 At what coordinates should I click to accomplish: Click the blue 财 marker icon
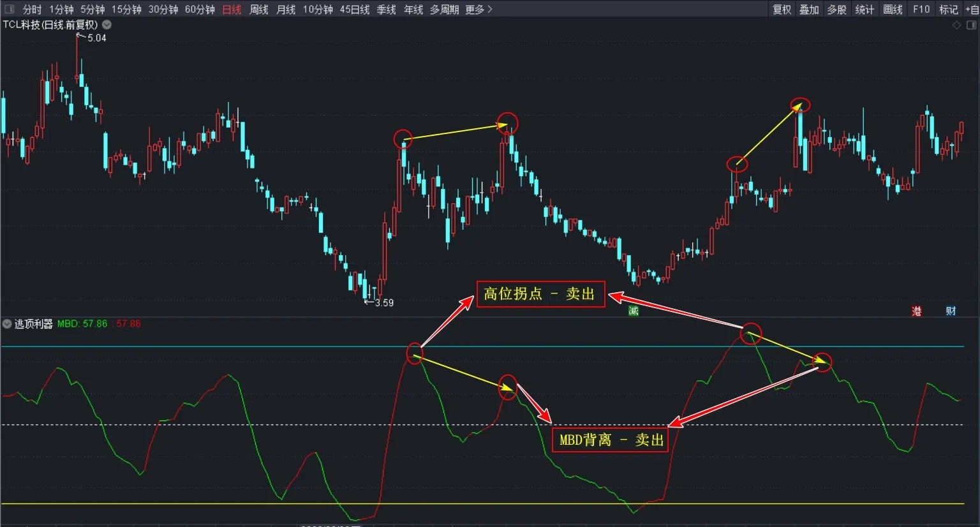(951, 311)
